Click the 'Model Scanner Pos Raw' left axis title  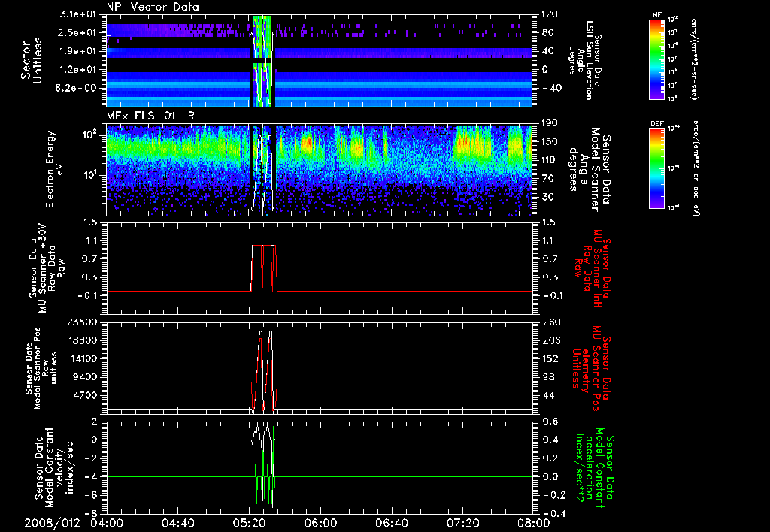pos(41,368)
